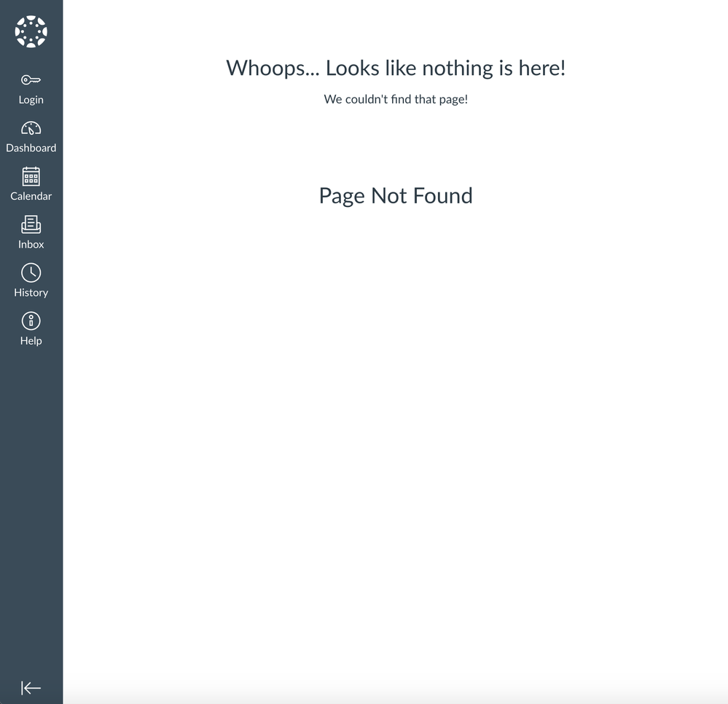Click the Canvas logo in the sidebar
728x704 pixels.
tap(31, 31)
